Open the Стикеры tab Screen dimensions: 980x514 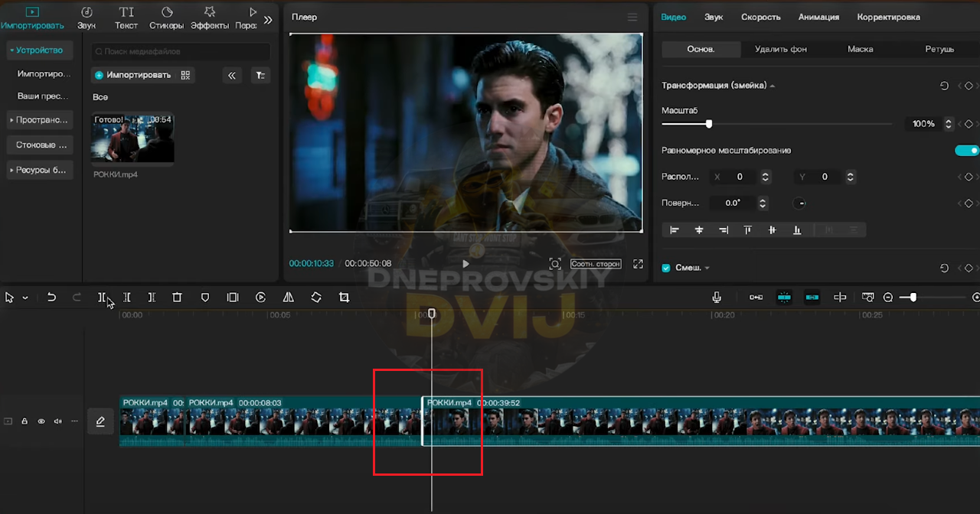click(x=166, y=18)
